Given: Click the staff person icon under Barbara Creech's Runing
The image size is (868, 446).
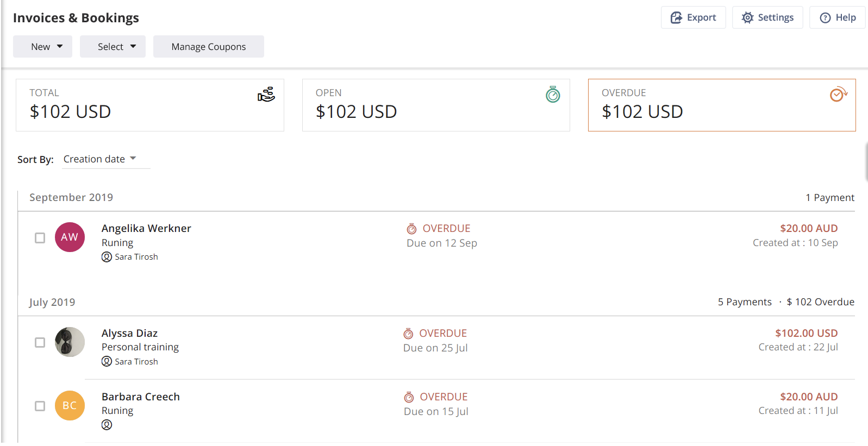Looking at the screenshot, I should (107, 425).
